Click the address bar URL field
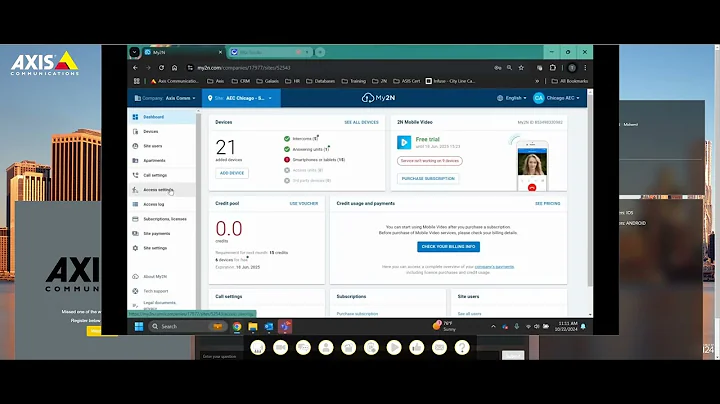This screenshot has height=404, width=720. click(338, 67)
